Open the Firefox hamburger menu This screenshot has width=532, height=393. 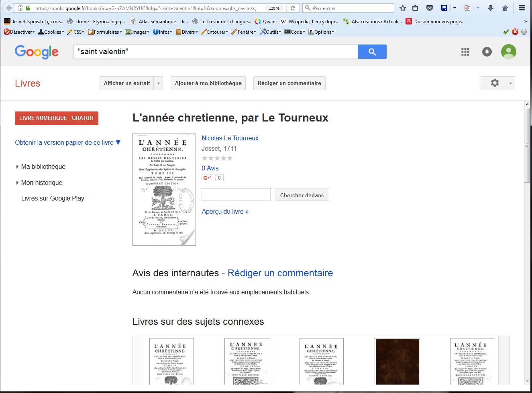522,8
